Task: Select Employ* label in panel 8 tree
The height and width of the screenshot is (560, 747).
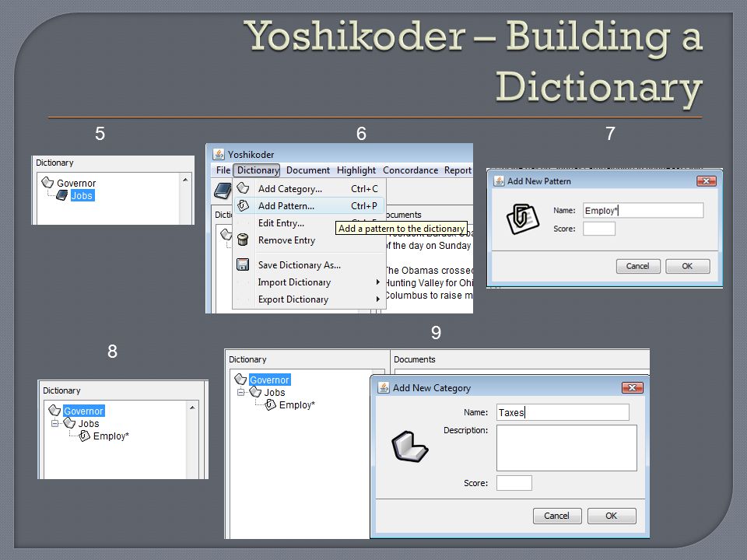Action: pos(111,436)
